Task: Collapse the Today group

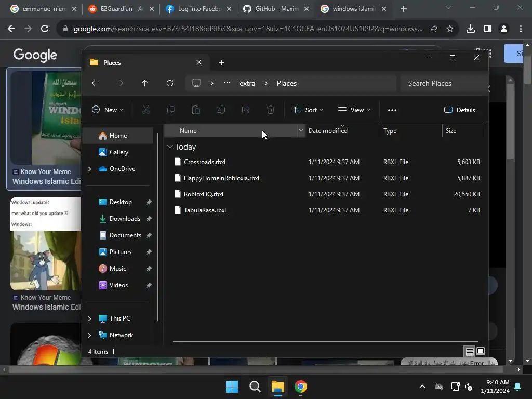Action: (170, 147)
